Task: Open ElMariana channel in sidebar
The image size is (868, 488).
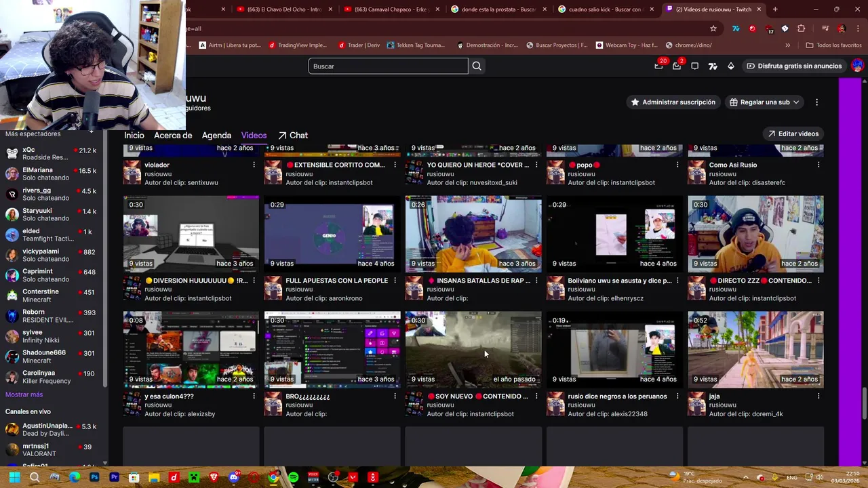Action: (x=53, y=174)
